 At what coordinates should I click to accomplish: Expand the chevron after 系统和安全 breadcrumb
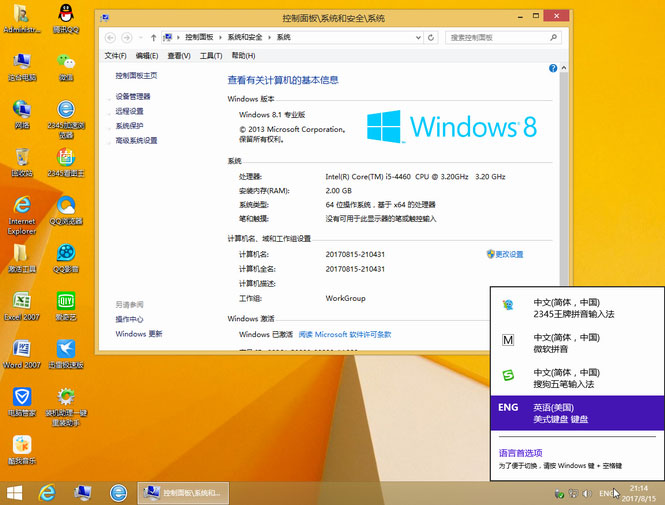pos(269,37)
